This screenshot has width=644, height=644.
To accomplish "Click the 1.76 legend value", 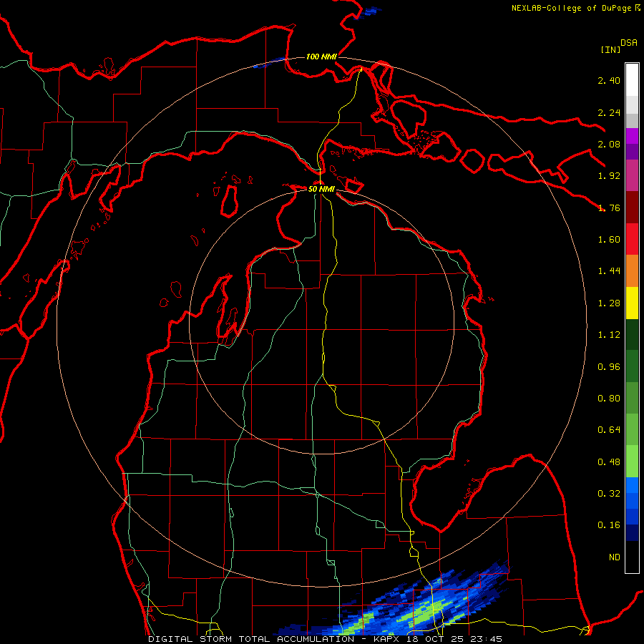I will (609, 208).
